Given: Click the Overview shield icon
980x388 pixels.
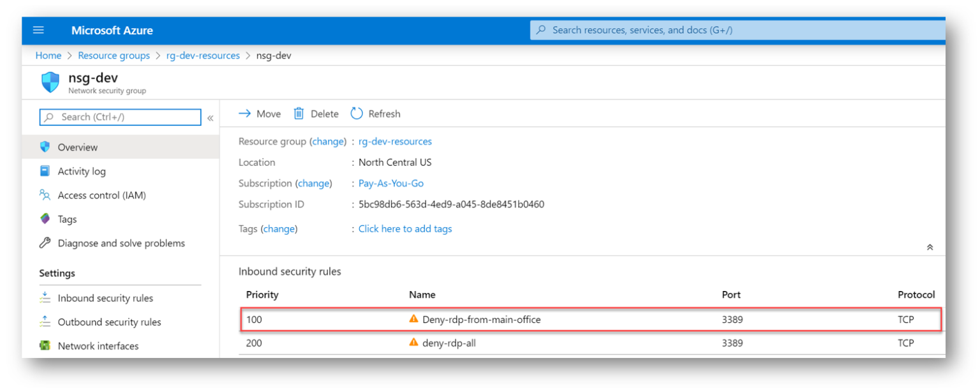Looking at the screenshot, I should pyautogui.click(x=45, y=147).
